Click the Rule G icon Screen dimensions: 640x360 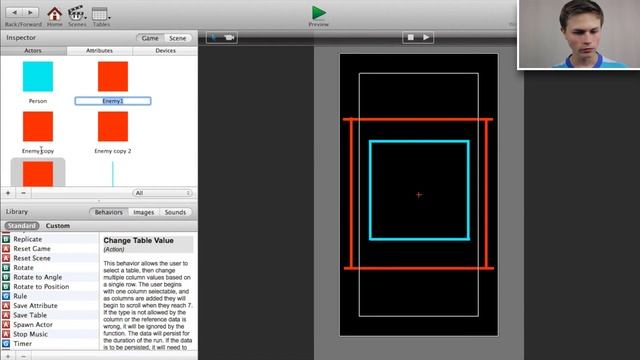6,296
